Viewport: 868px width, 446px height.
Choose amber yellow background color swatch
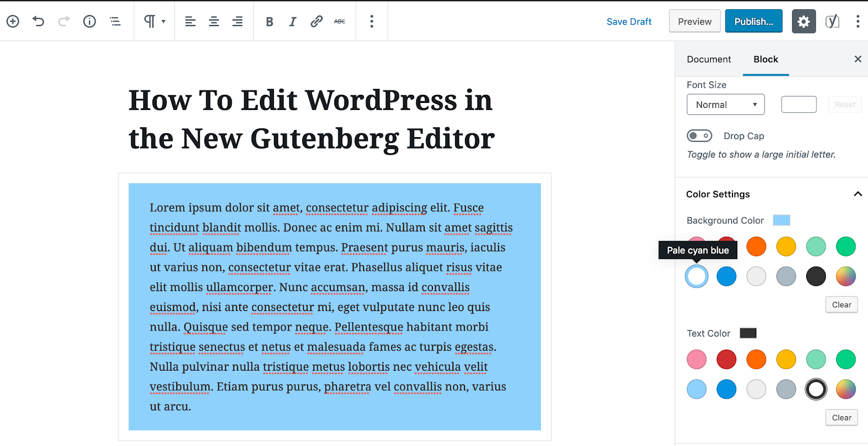click(786, 247)
